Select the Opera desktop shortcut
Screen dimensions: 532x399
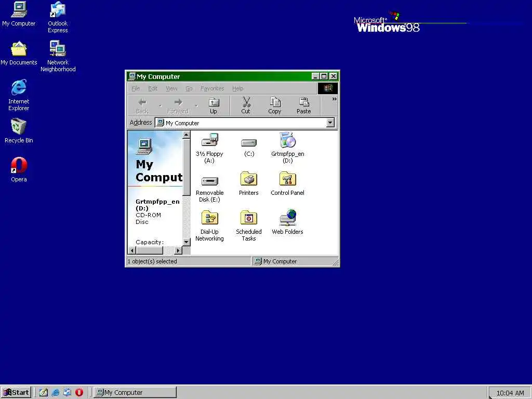coord(19,170)
